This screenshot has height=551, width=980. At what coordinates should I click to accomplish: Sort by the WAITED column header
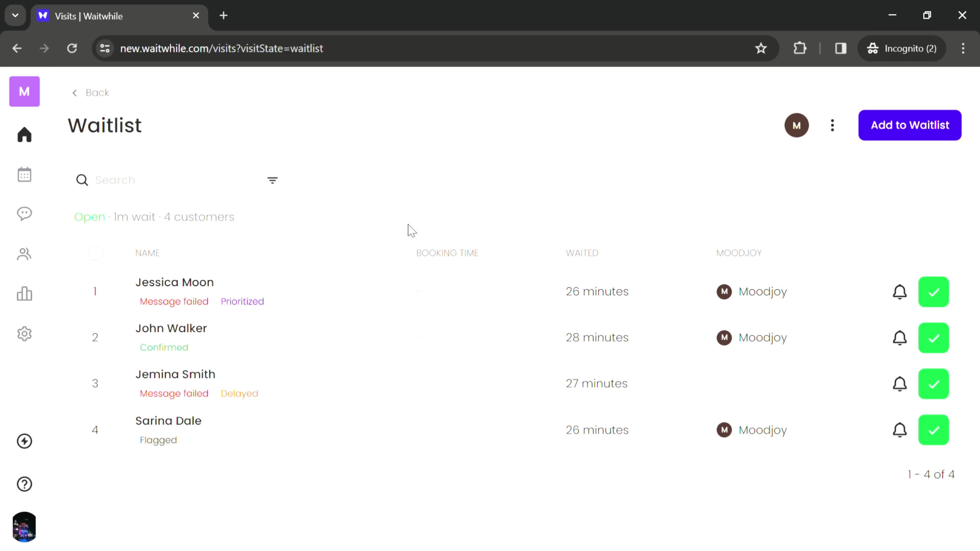pos(582,253)
